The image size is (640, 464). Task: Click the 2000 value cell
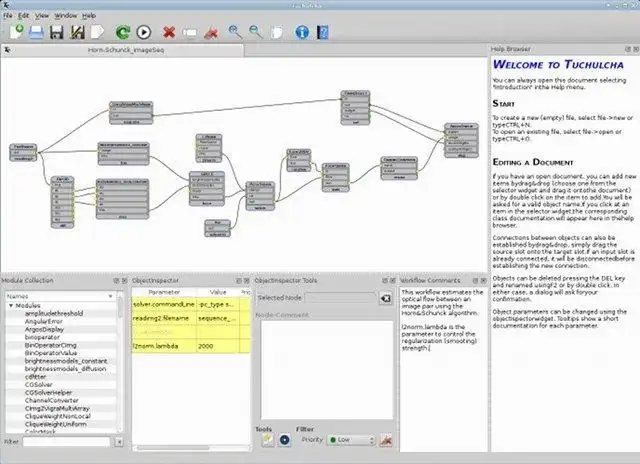coord(218,346)
